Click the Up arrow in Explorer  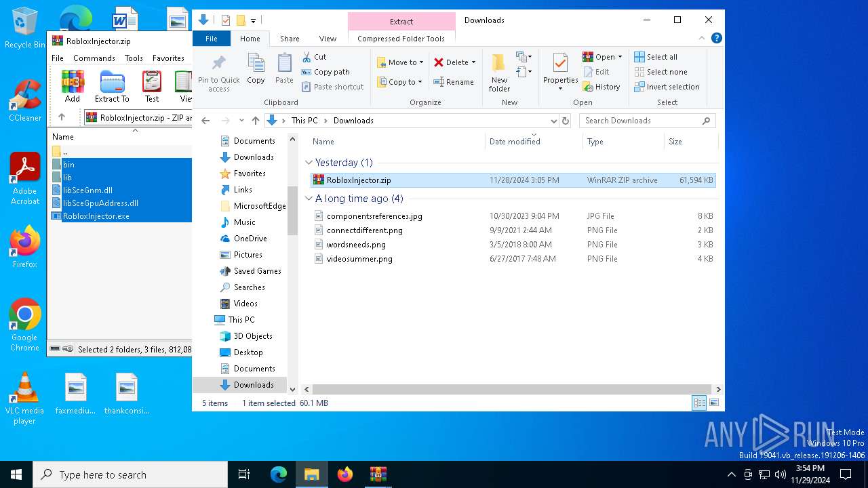tap(256, 121)
